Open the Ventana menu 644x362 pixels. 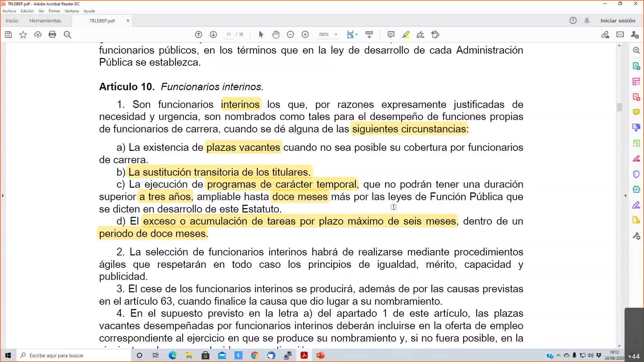point(71,11)
